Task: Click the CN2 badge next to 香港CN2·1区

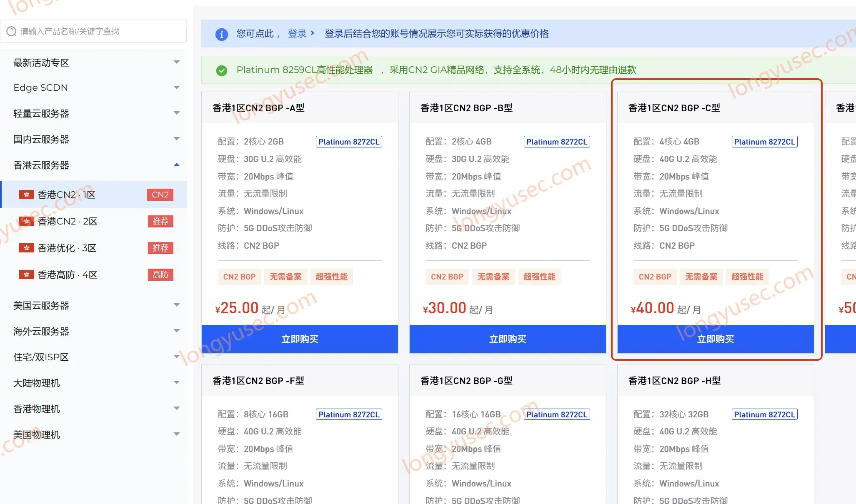Action: [x=160, y=195]
